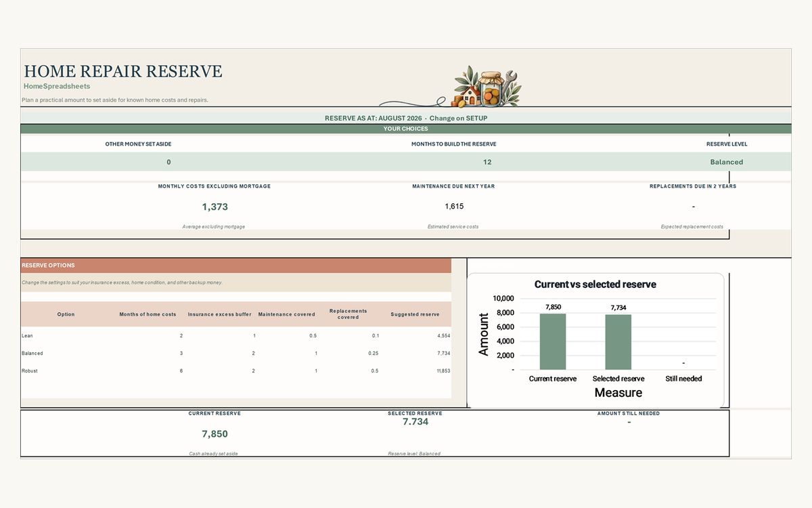
Task: Select the HOME REPAIR RESERVE title
Action: pyautogui.click(x=122, y=71)
